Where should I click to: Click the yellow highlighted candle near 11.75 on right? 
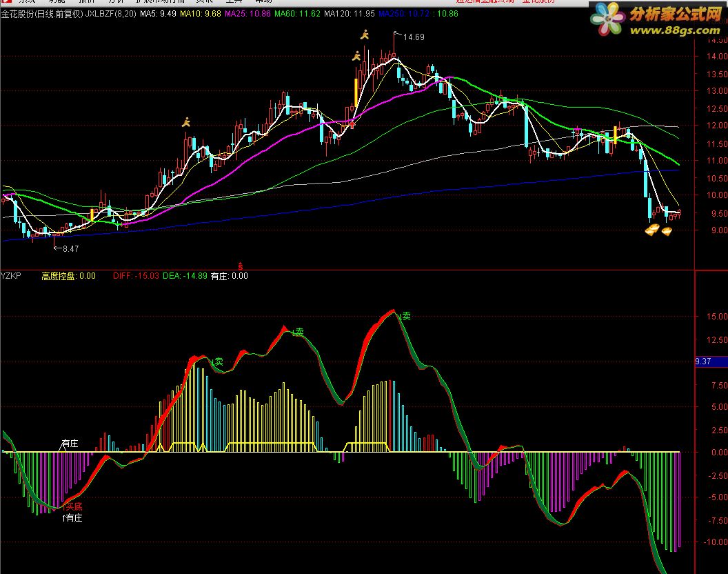[x=615, y=135]
